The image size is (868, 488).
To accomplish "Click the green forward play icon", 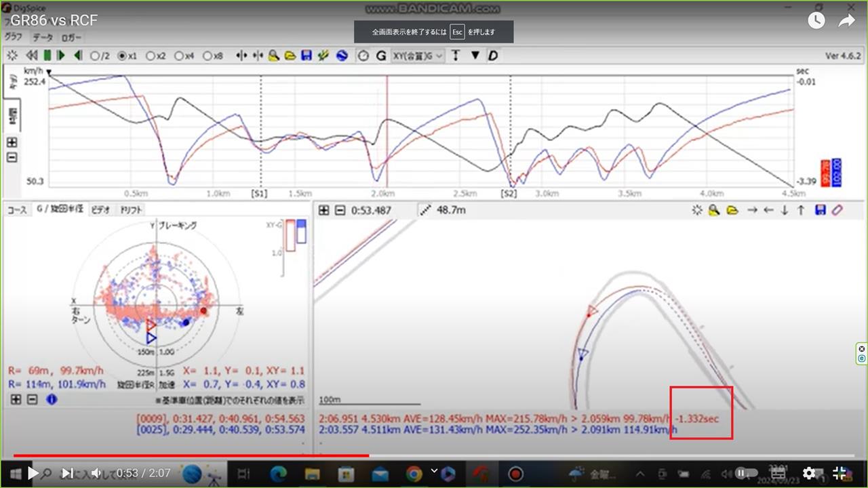I will (61, 56).
